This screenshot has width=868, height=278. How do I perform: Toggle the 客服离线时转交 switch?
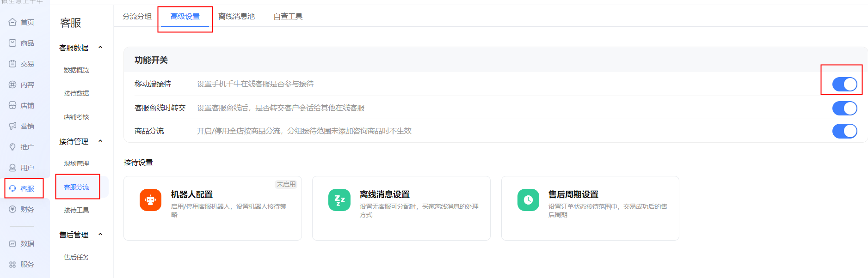tap(844, 108)
